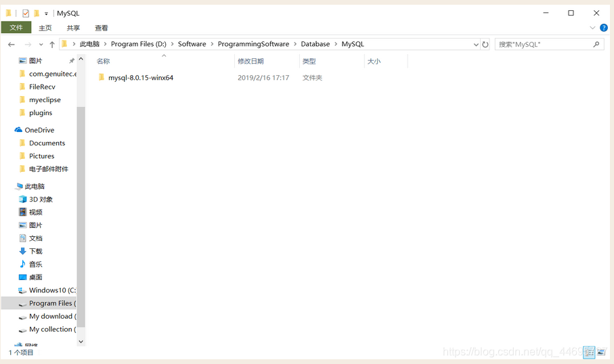Image resolution: width=614 pixels, height=364 pixels.
Task: Click the MySQL breadcrumb segment
Action: (x=353, y=44)
